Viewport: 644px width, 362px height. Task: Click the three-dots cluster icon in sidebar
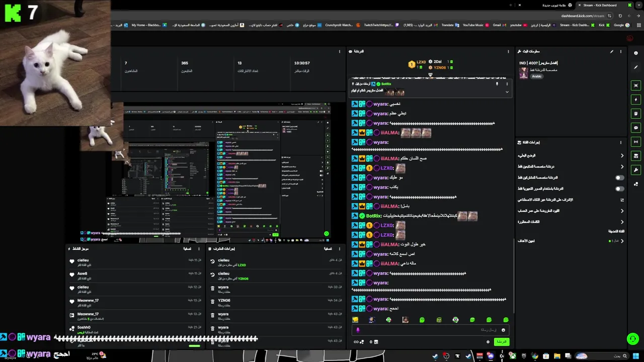click(x=636, y=184)
